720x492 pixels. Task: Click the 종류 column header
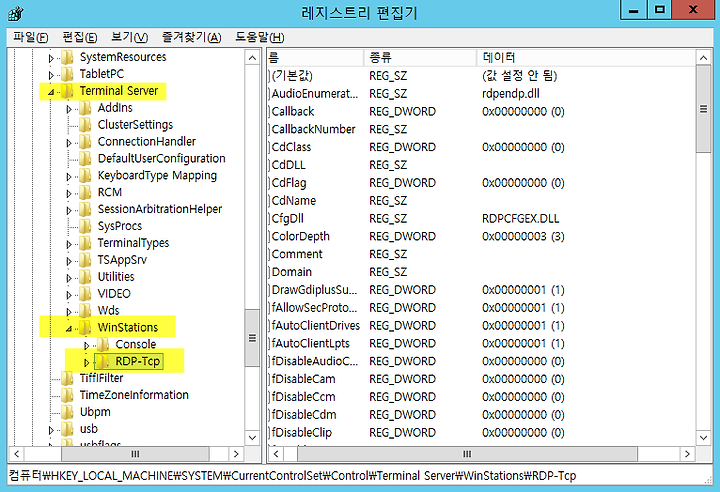[x=420, y=57]
